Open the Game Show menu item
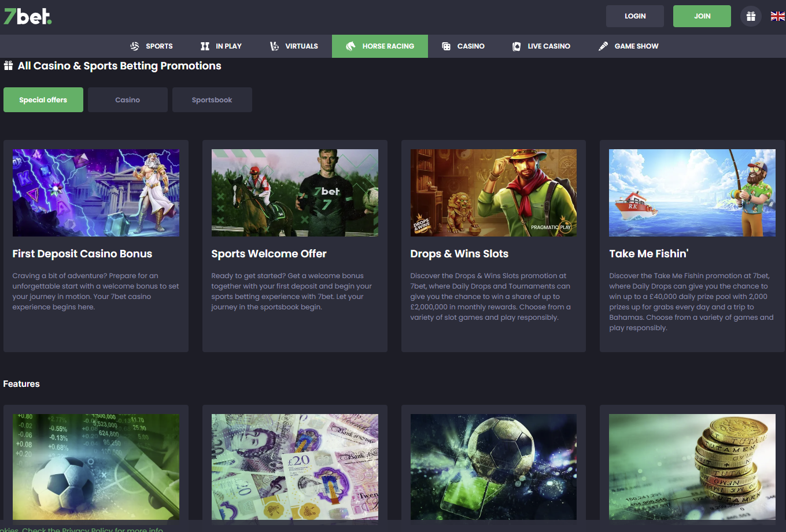Image resolution: width=786 pixels, height=532 pixels. coord(629,46)
